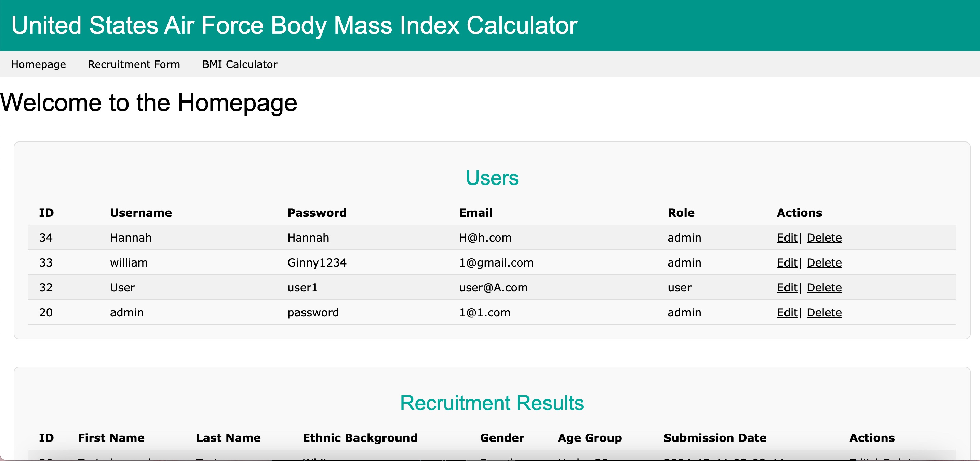This screenshot has height=461, width=980.
Task: Click the page title in header banner
Action: pos(294,26)
